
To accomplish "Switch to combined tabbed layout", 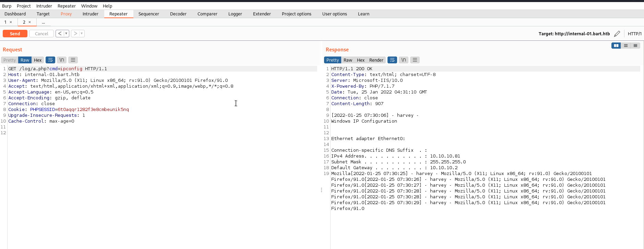I will [635, 46].
